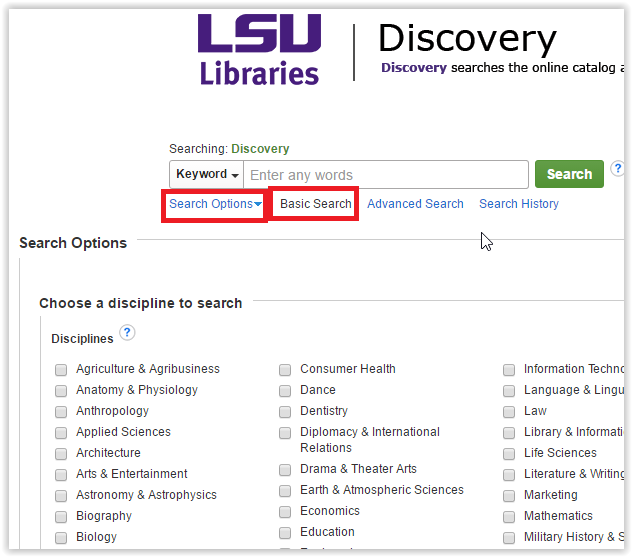Open the Advanced Search link
The image size is (632, 557).
[415, 204]
